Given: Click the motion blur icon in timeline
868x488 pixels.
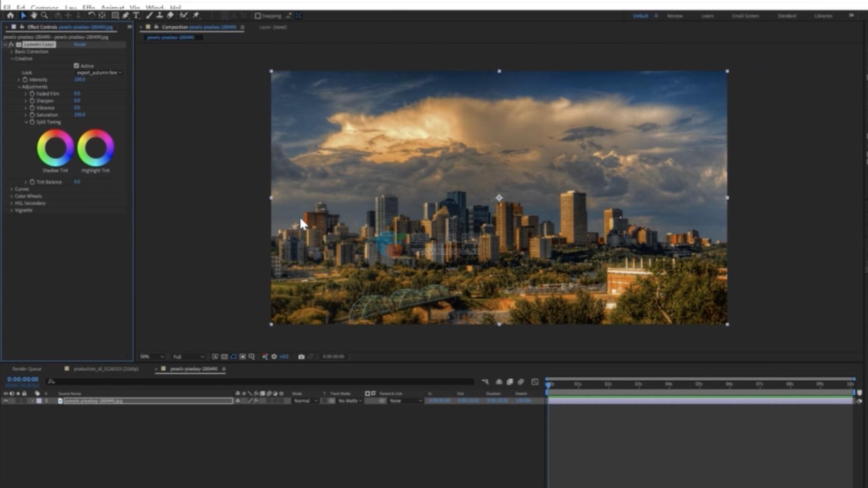Looking at the screenshot, I should [521, 382].
